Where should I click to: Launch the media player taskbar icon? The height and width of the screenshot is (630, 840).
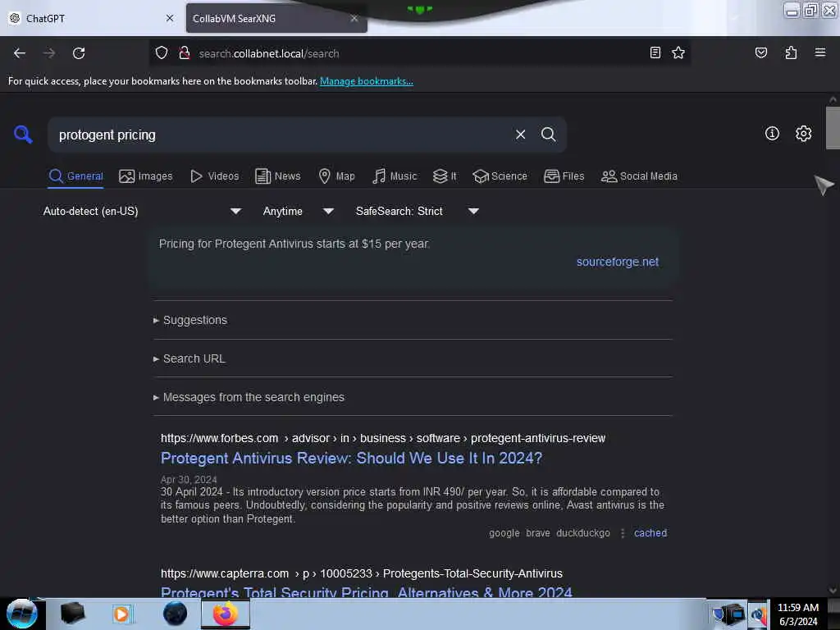click(x=121, y=614)
